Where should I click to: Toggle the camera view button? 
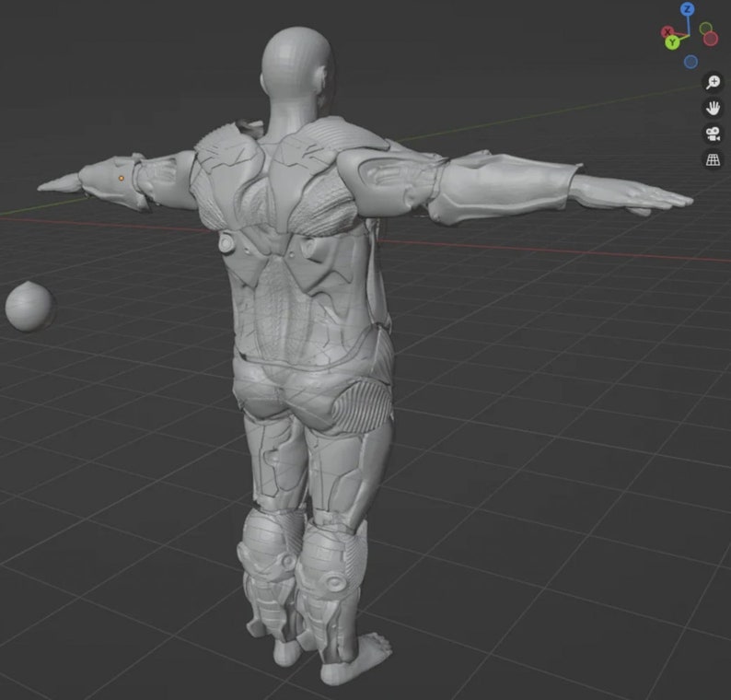point(713,134)
